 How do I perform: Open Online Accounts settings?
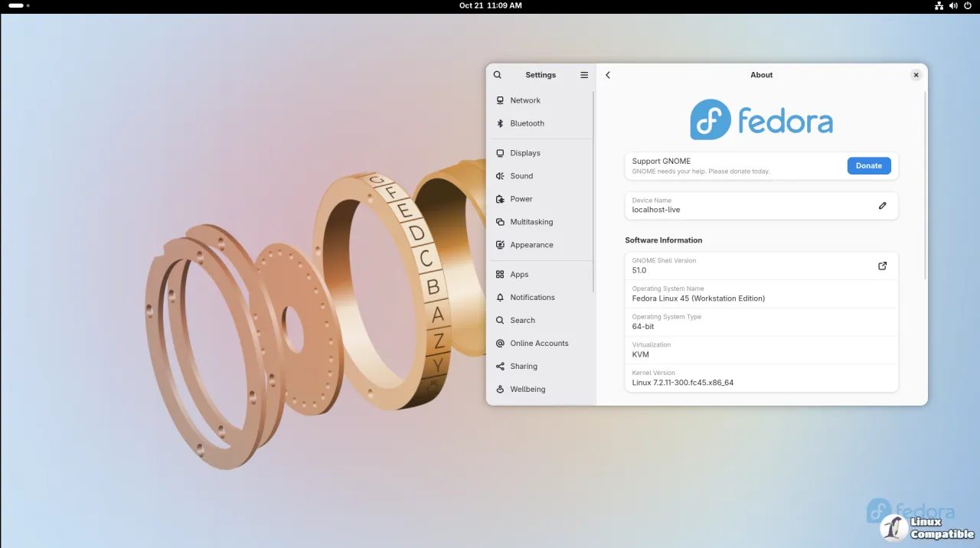(540, 343)
